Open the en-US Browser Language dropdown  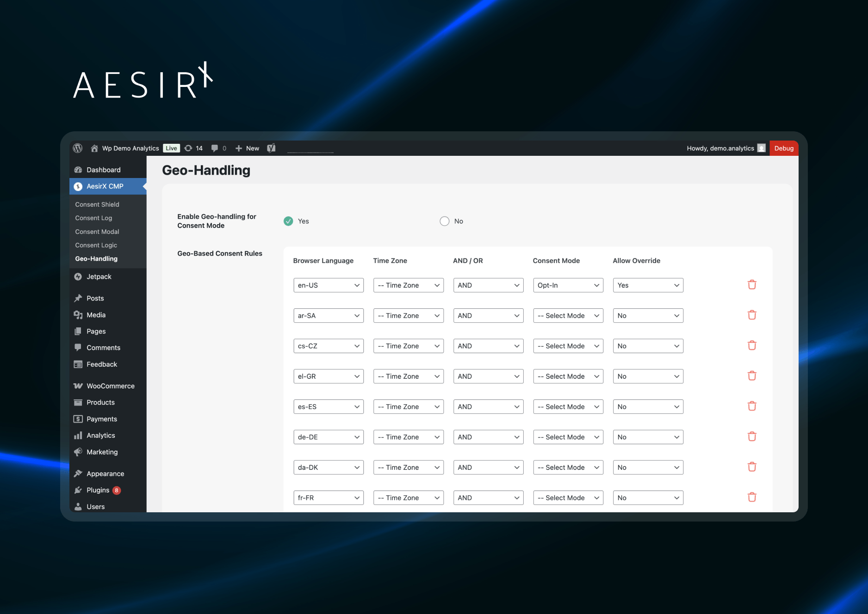(x=328, y=285)
